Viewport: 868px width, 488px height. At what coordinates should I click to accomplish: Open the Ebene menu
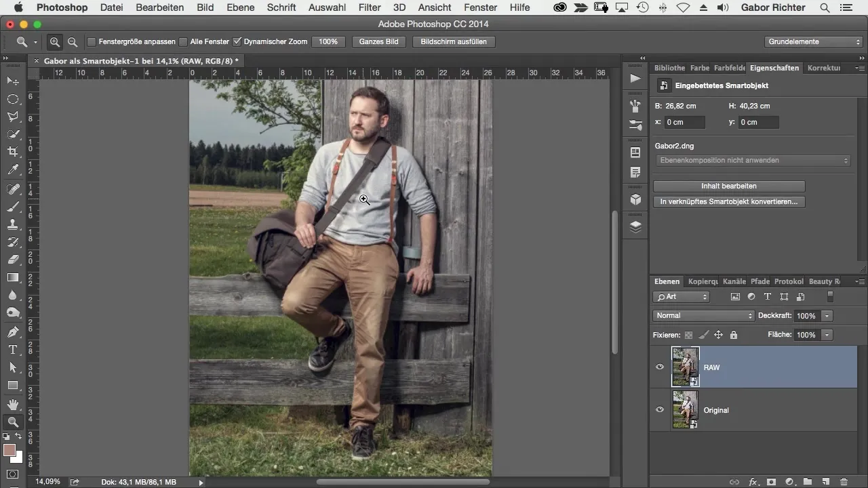[x=241, y=7]
